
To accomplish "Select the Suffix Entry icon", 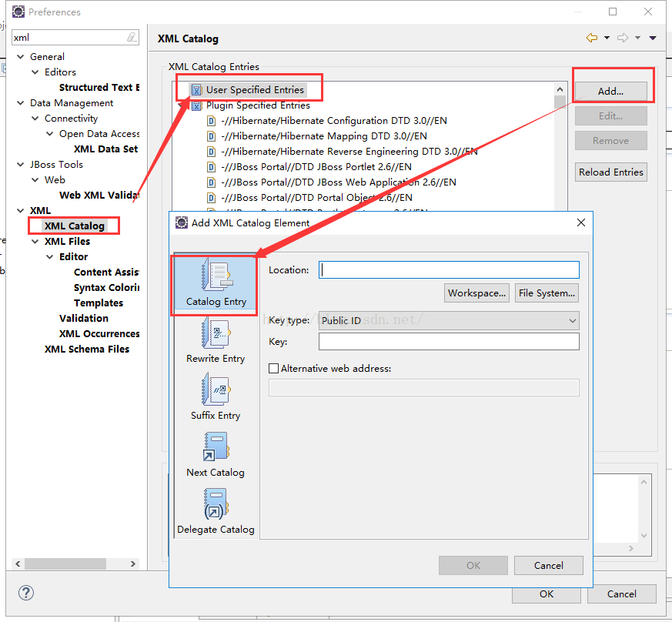I will (217, 390).
